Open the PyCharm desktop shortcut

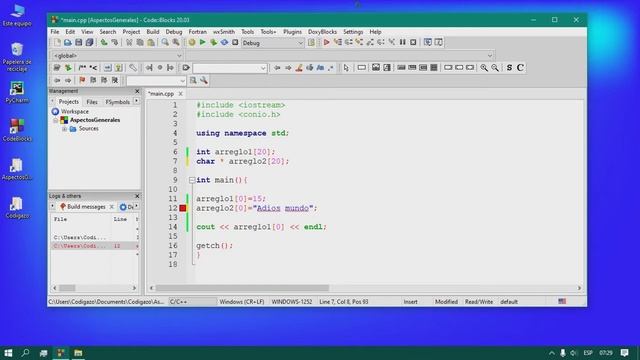(17, 92)
